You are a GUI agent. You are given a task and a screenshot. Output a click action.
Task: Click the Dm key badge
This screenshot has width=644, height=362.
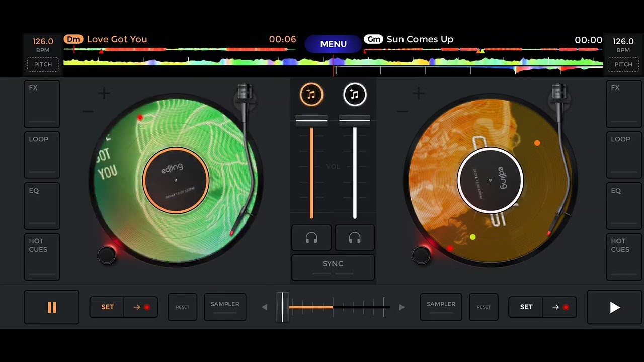click(x=73, y=39)
